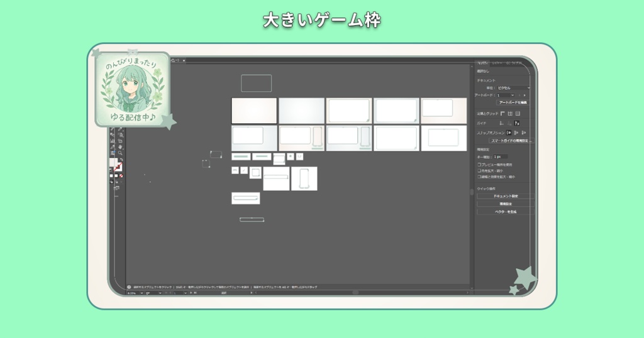Toggle third スナップオプション snap icon
This screenshot has width=644, height=338.
(x=524, y=133)
